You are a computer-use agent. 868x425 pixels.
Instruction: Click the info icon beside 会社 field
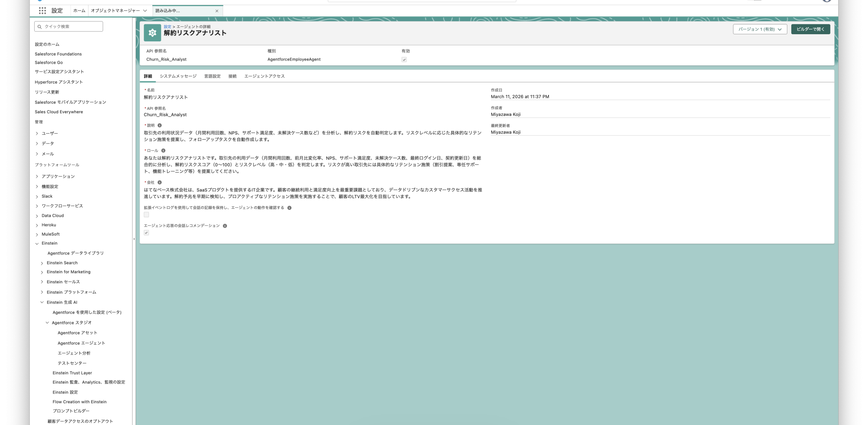[159, 183]
